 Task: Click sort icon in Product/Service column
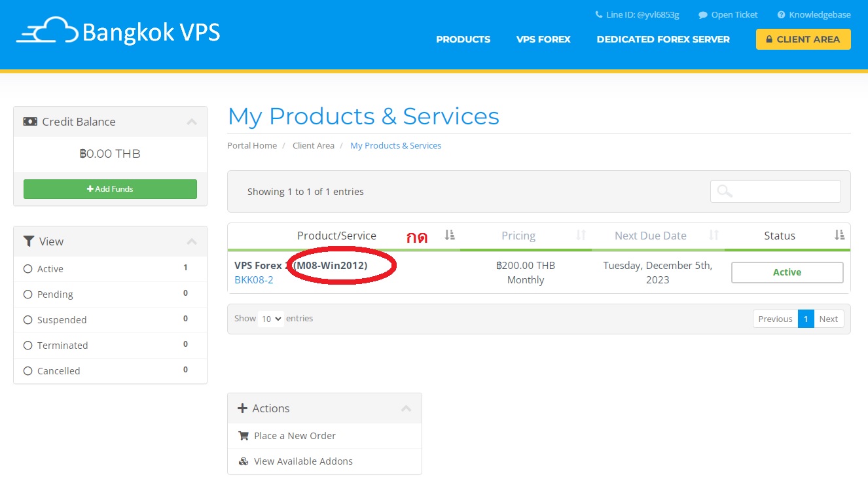coord(450,235)
